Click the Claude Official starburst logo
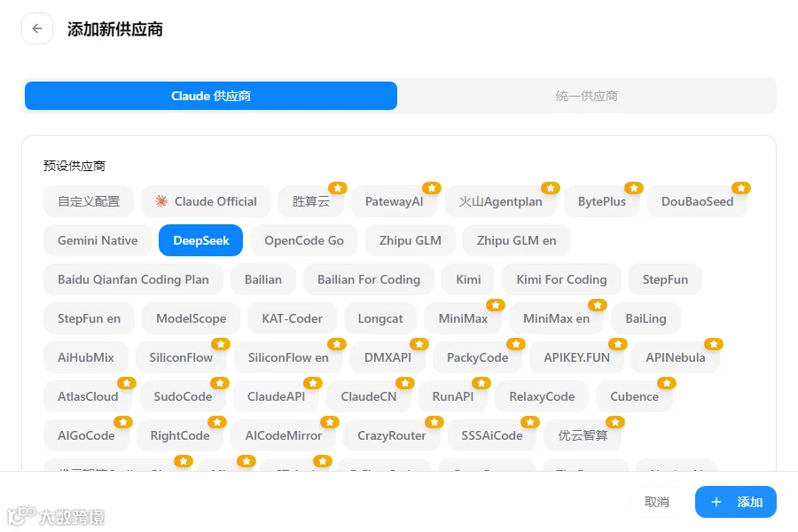This screenshot has width=798, height=532. pyautogui.click(x=161, y=201)
